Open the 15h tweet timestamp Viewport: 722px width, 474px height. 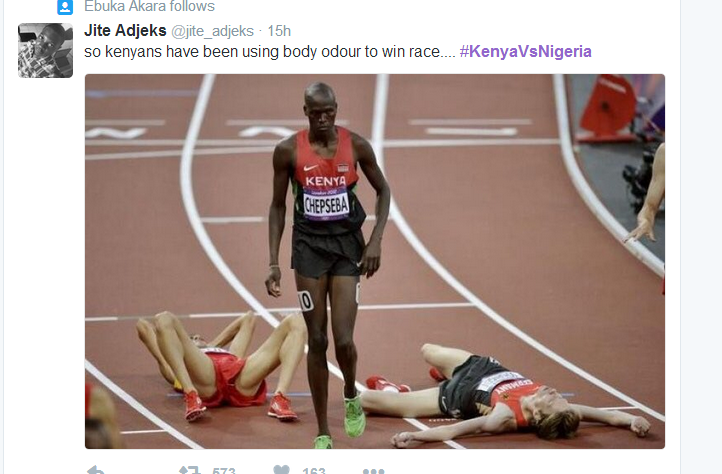coord(279,31)
